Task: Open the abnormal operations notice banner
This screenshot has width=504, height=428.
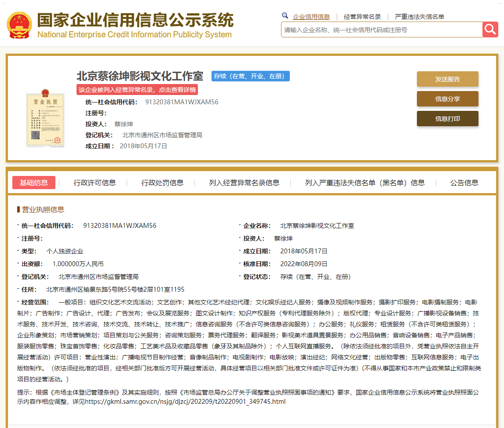Action: [137, 90]
